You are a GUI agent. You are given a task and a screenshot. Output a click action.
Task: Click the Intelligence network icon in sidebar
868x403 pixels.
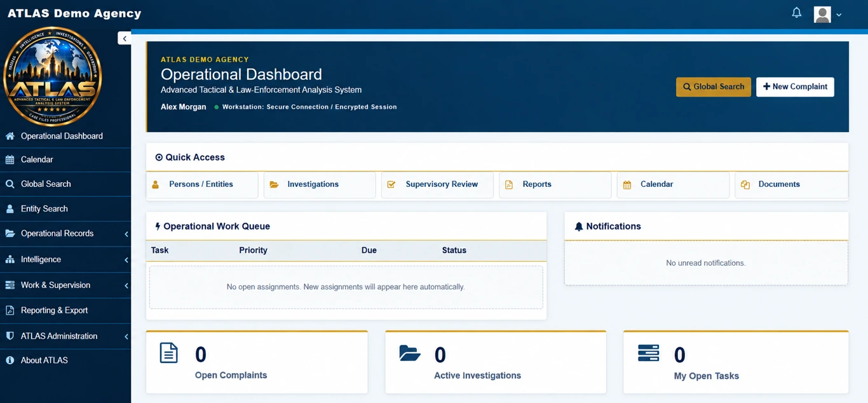point(10,259)
